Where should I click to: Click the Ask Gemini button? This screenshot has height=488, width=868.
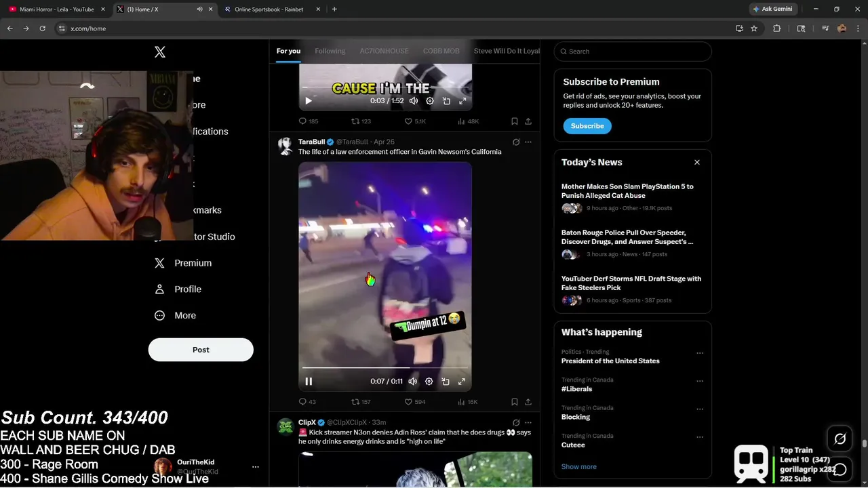coord(772,9)
